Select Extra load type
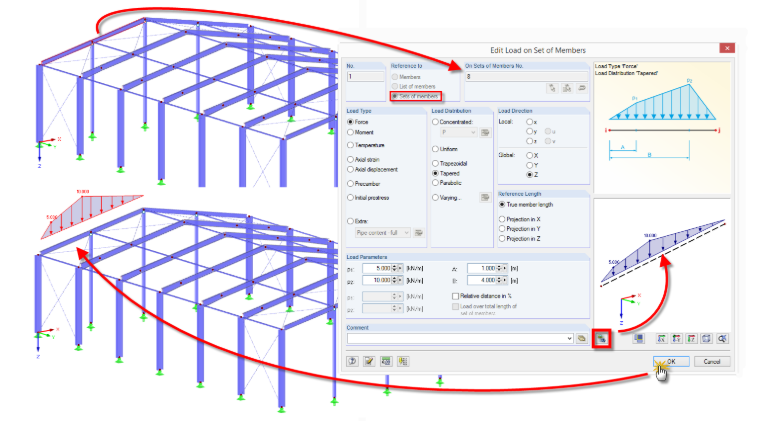Screen dimensions: 760x421 [350, 221]
